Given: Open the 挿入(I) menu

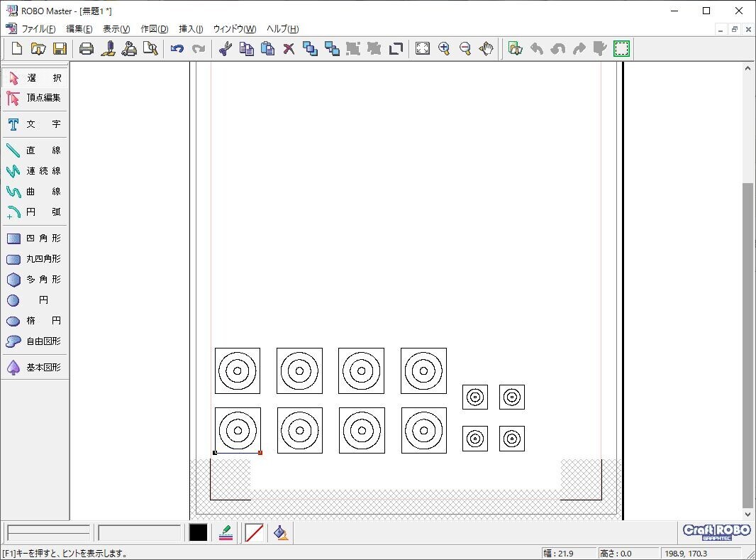Looking at the screenshot, I should 191,28.
